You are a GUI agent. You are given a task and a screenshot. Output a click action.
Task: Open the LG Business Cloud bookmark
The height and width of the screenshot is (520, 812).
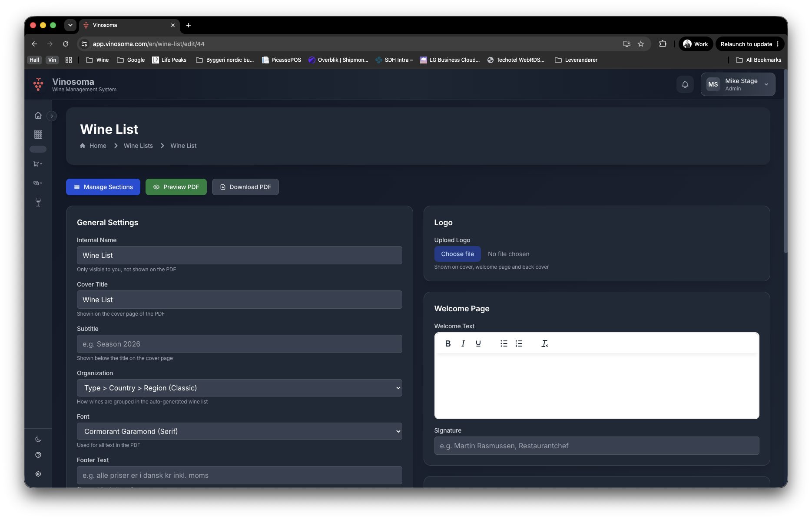pyautogui.click(x=450, y=60)
